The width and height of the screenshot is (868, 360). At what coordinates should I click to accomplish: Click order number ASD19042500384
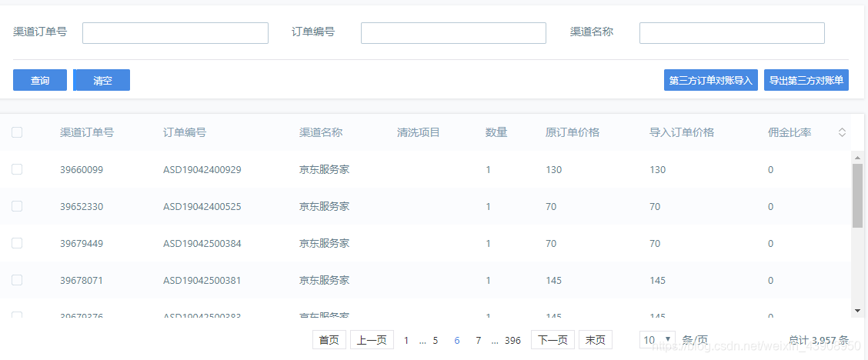click(202, 243)
